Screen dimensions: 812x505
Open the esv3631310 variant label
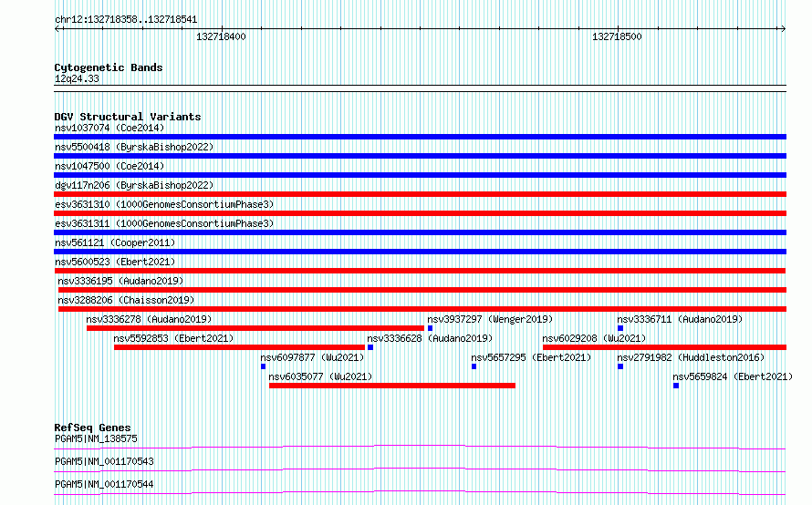tap(164, 204)
